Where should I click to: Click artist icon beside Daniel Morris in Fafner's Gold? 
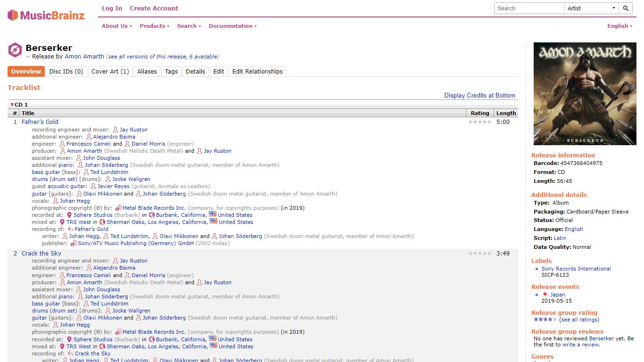(x=127, y=144)
